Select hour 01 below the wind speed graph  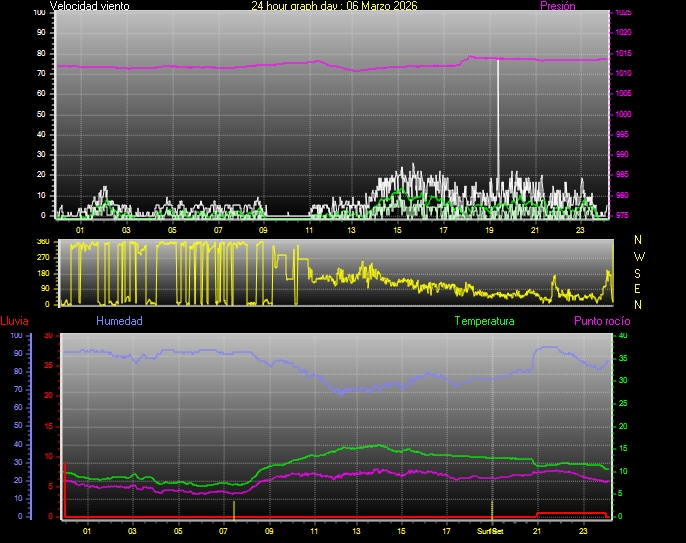coord(80,230)
